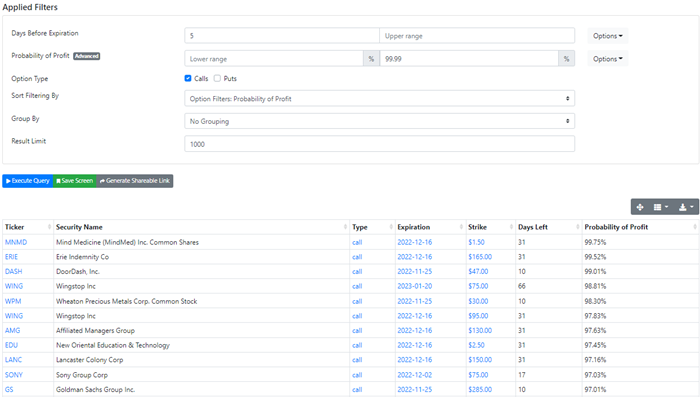Click the move/expand table icon button
The width and height of the screenshot is (700, 397).
(x=640, y=207)
